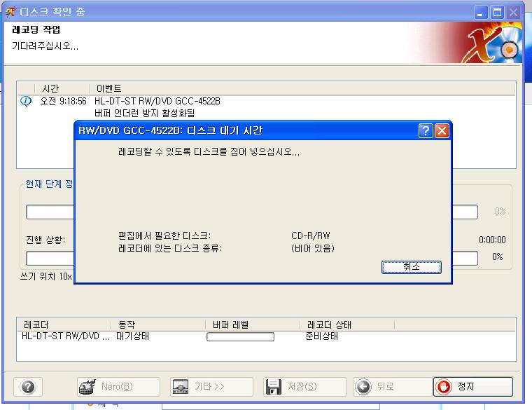Click the Nero(B) button
532x410 pixels.
[x=118, y=387]
